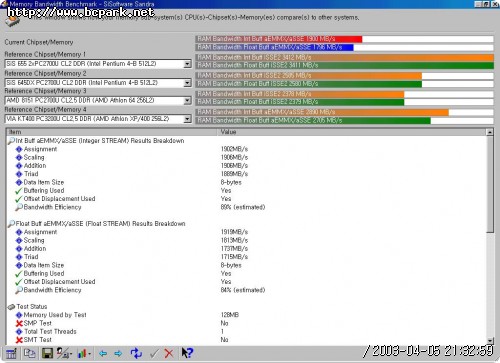Screen dimensions: 500x363
Task: Click the red RAM Bandwidth Int Buff 1900 MB/s bar
Action: [279, 39]
